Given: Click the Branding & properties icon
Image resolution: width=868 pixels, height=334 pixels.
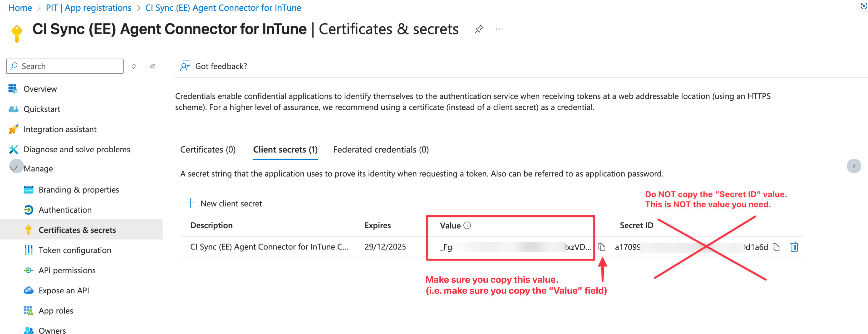Looking at the screenshot, I should pos(29,190).
